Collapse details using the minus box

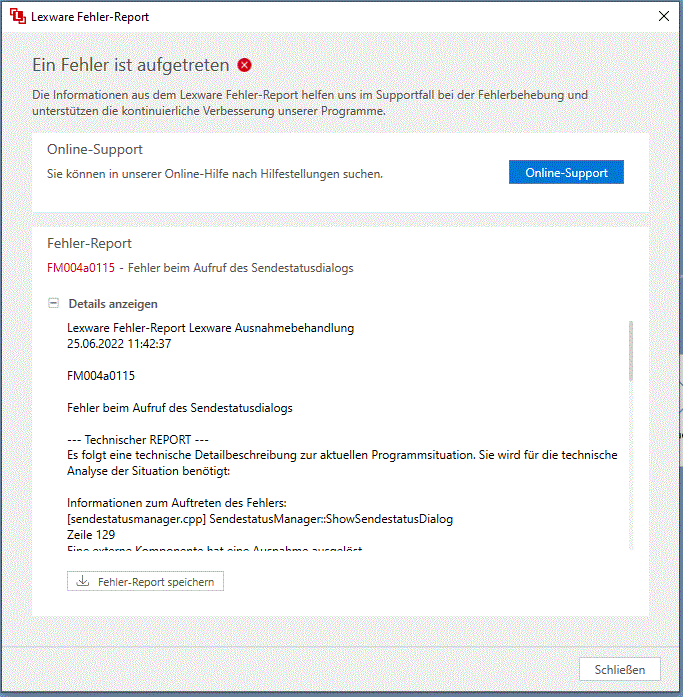pyautogui.click(x=53, y=303)
